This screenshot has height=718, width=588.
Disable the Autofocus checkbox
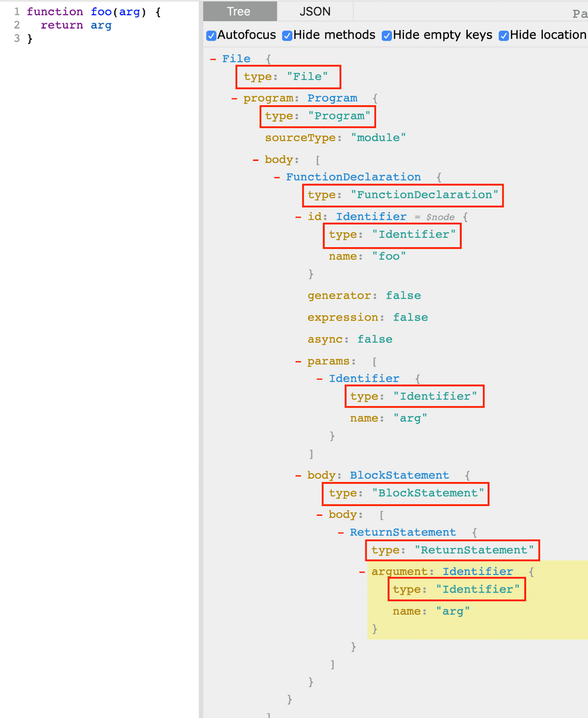(211, 35)
